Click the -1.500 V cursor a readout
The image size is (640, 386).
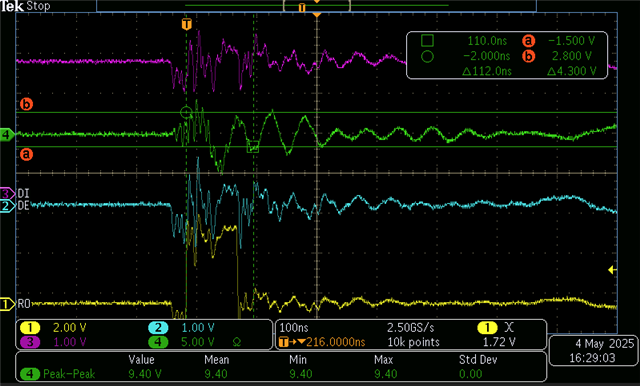571,41
